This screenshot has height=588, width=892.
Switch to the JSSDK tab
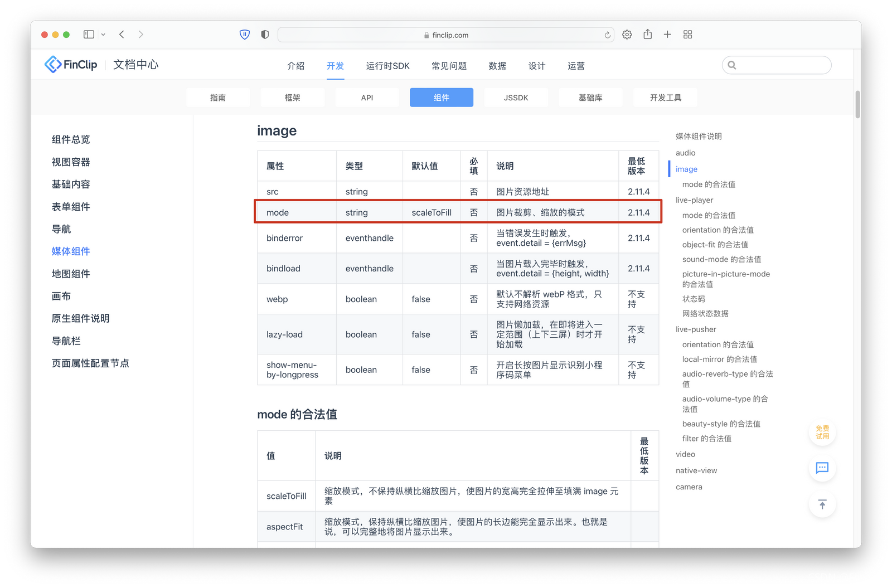(x=516, y=97)
